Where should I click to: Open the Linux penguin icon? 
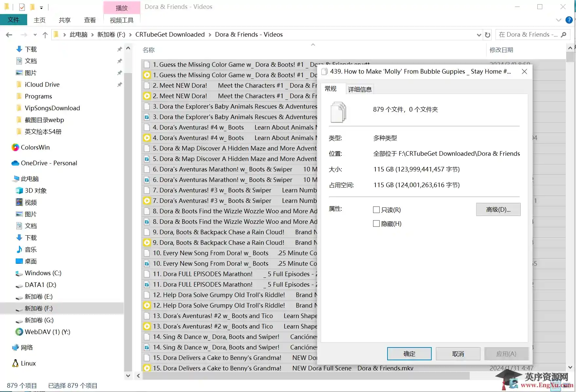coord(15,363)
